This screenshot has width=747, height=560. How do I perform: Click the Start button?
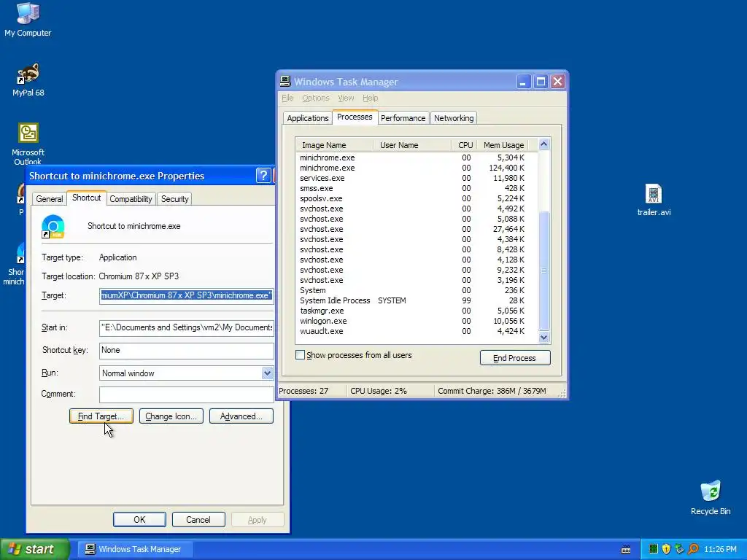(x=34, y=549)
